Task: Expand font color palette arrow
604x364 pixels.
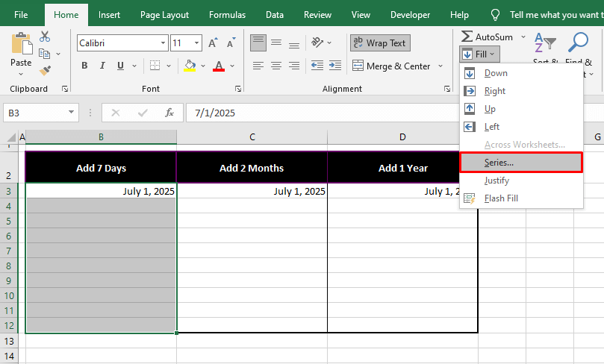Action: (x=232, y=66)
